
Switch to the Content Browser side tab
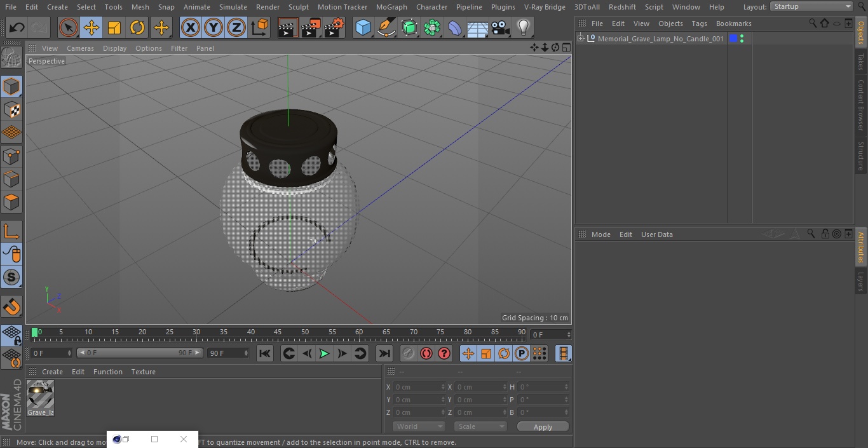click(861, 105)
